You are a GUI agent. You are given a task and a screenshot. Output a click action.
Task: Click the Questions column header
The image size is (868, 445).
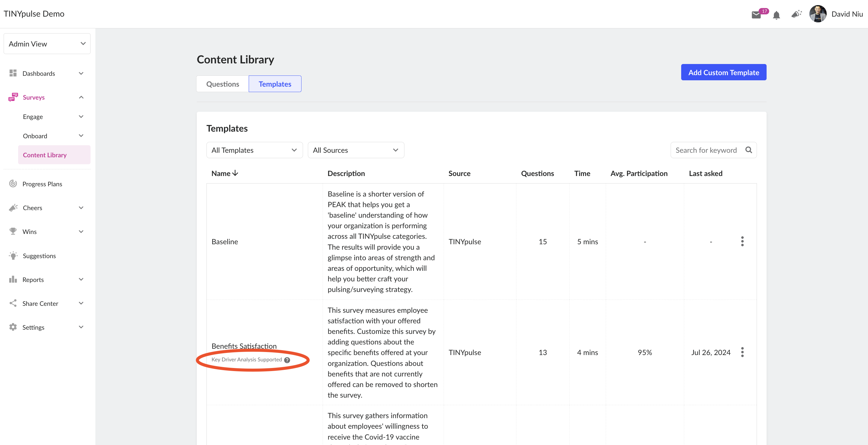click(x=538, y=173)
